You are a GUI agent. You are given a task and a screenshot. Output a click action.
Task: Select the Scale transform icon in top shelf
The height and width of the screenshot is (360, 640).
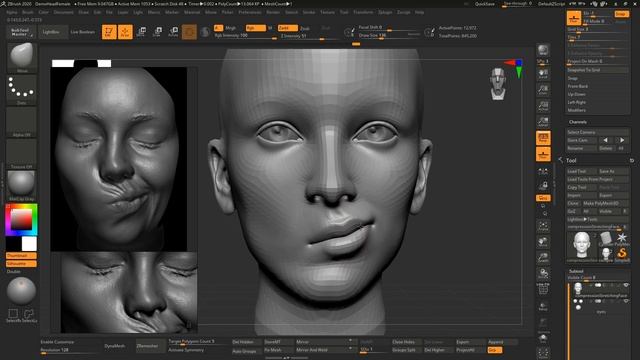point(157,32)
